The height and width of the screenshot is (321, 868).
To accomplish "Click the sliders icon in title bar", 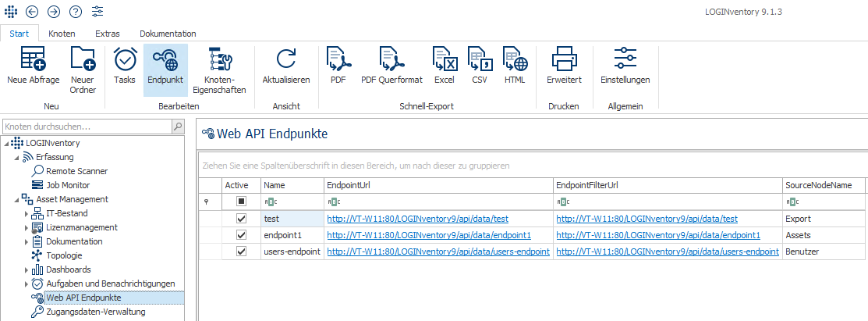I will [x=97, y=11].
